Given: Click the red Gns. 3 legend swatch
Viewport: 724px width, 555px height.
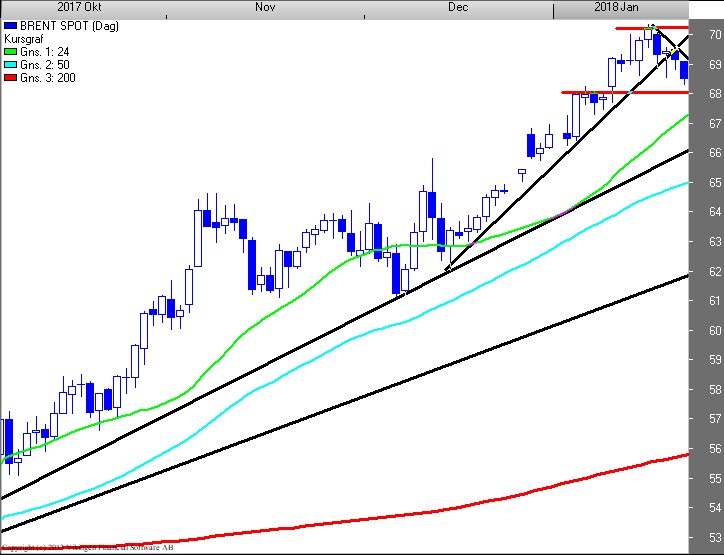Looking at the screenshot, I should 11,78.
